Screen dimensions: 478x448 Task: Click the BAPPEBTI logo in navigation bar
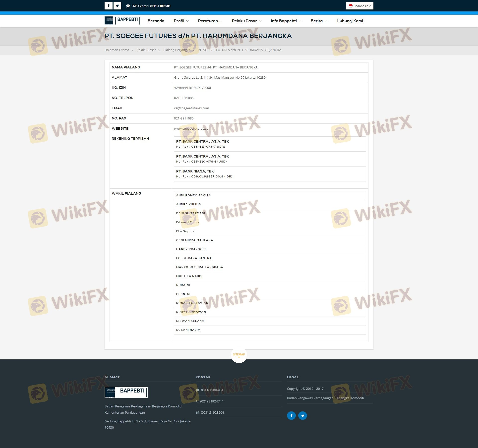pos(122,21)
